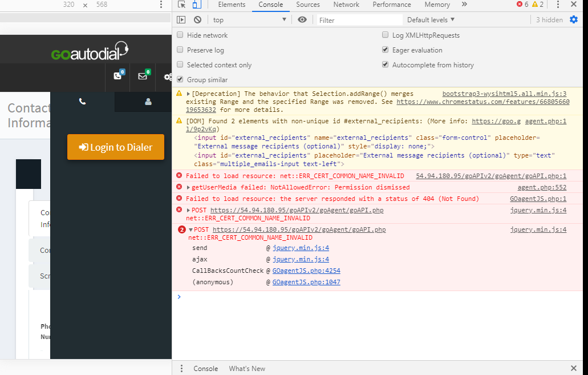Viewport: 588px width, 375px height.
Task: Open the chromestatus.com features link
Action: coord(483,102)
